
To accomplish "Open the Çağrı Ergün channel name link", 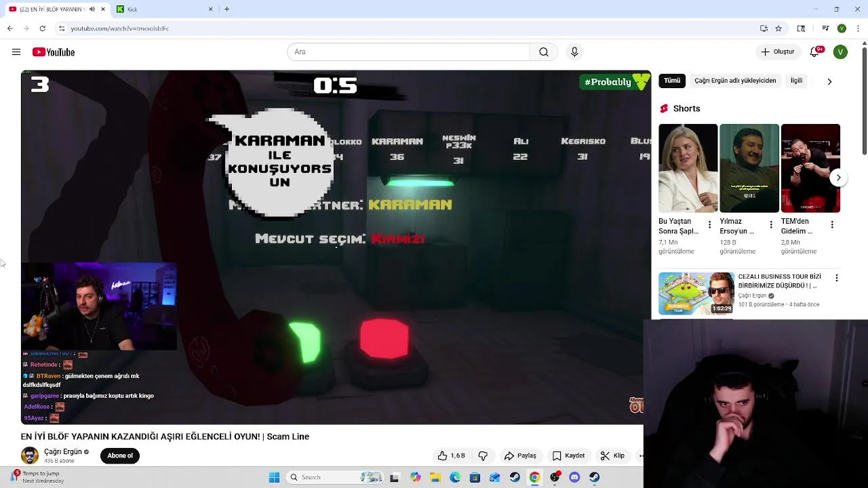I will click(63, 451).
